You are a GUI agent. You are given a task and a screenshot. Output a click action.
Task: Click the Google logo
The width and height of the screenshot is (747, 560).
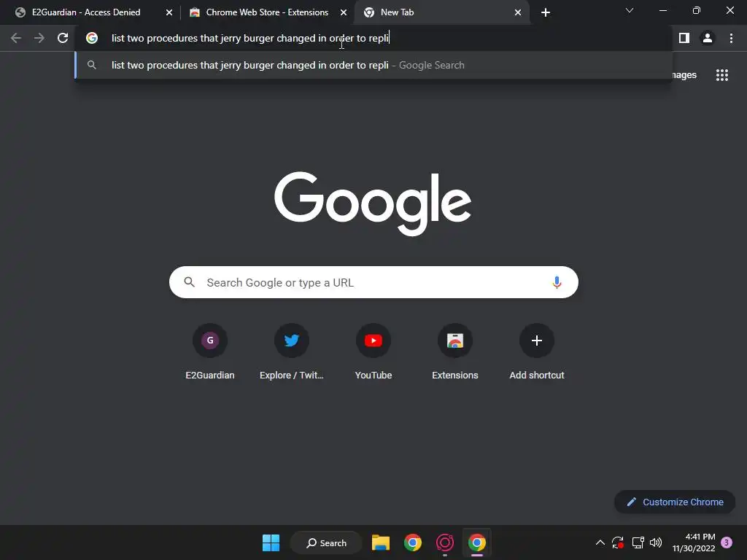373,203
